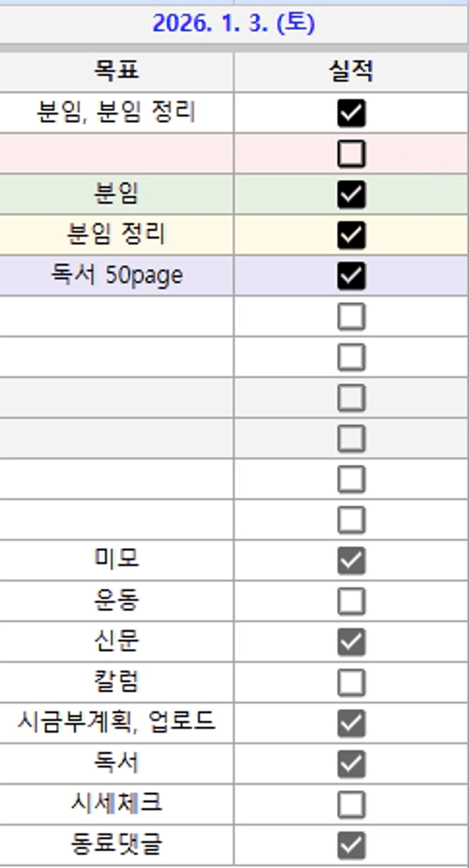Screen dimensions: 469x868
Task: Select the 시금부계획, 업로드 cell
Action: click(116, 723)
